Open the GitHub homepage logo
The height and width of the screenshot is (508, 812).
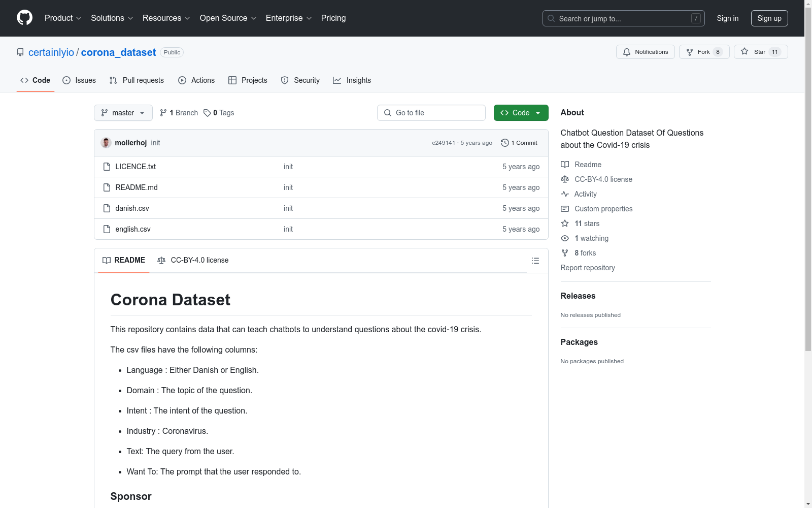point(24,18)
